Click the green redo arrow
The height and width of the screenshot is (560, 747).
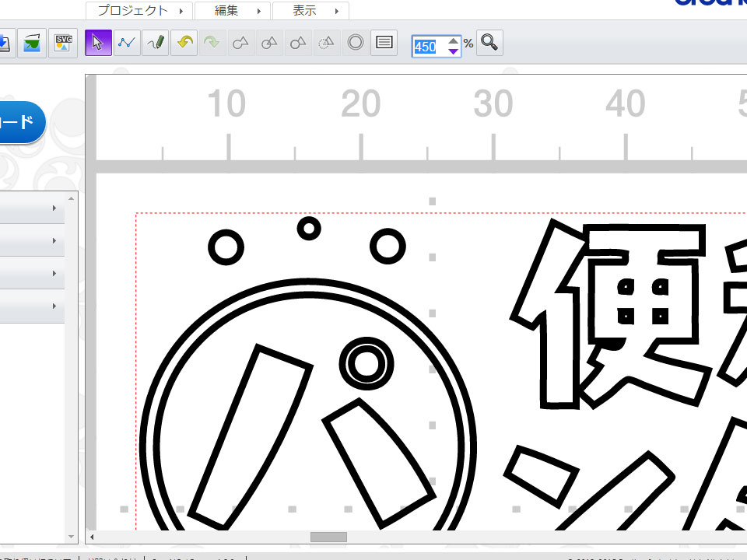212,43
